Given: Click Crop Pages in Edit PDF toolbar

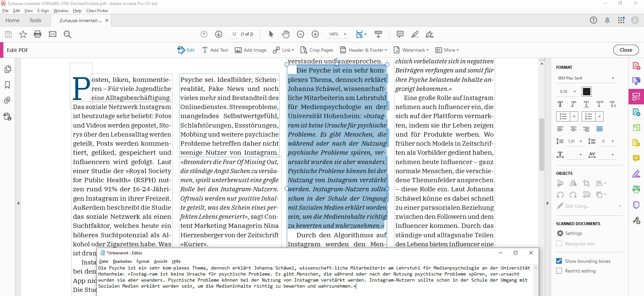Looking at the screenshot, I should pos(317,50).
